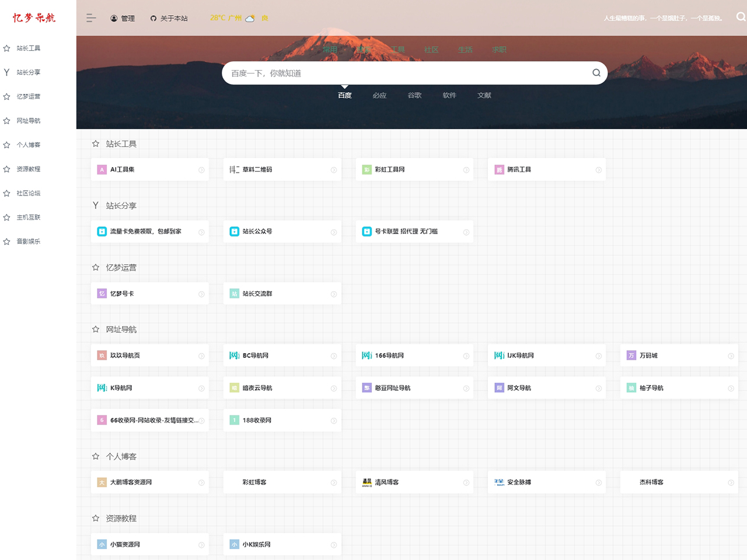Click the 清风博客 site icon
Image resolution: width=747 pixels, height=560 pixels.
click(366, 482)
